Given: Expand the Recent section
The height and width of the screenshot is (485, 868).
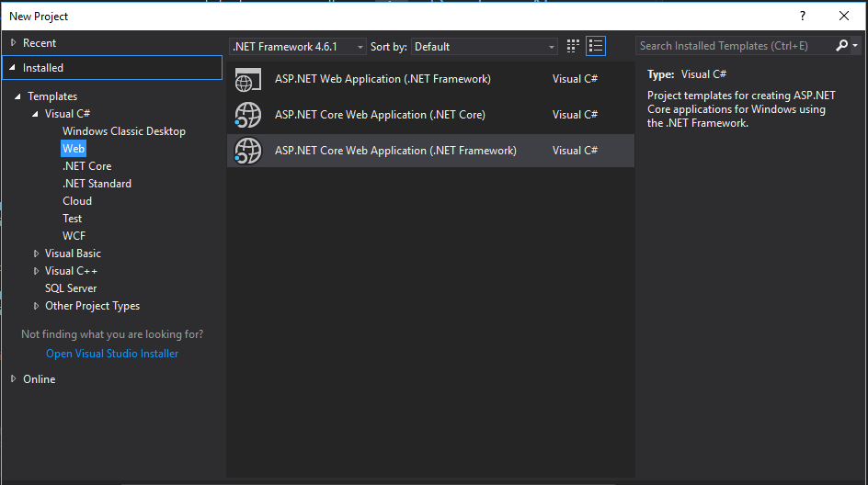Looking at the screenshot, I should coord(13,42).
